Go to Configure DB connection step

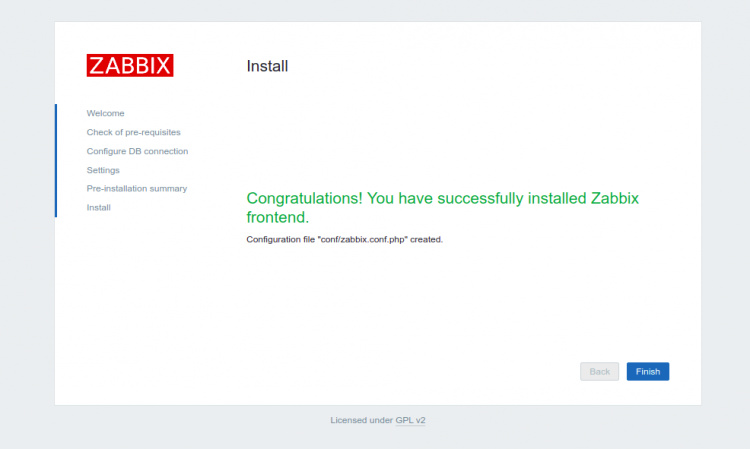137,151
